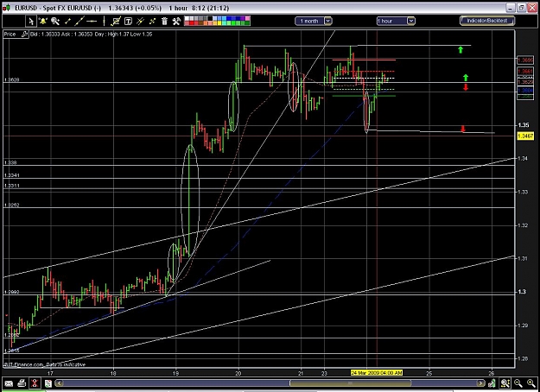
Task: Pick the bright red color swatch
Action: click(x=192, y=22)
